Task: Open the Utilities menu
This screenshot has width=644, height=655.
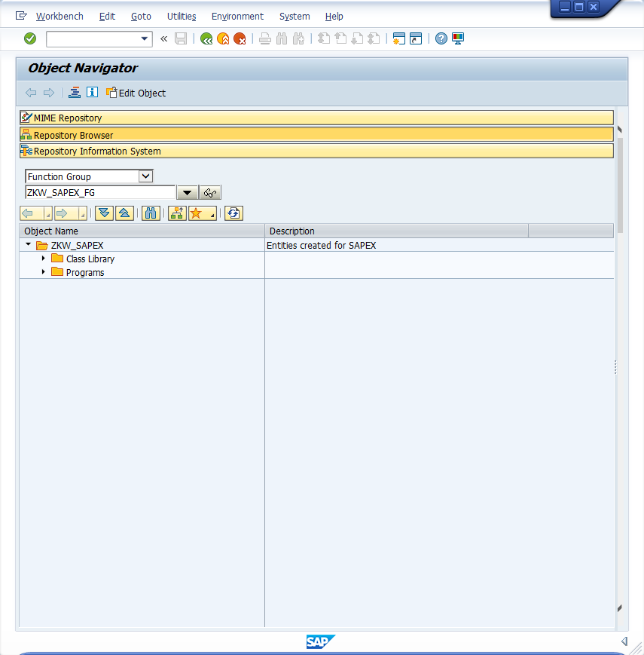Action: pos(181,16)
